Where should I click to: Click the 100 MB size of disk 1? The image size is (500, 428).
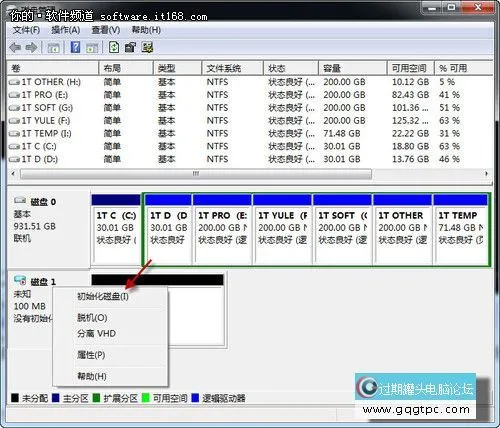pos(30,306)
